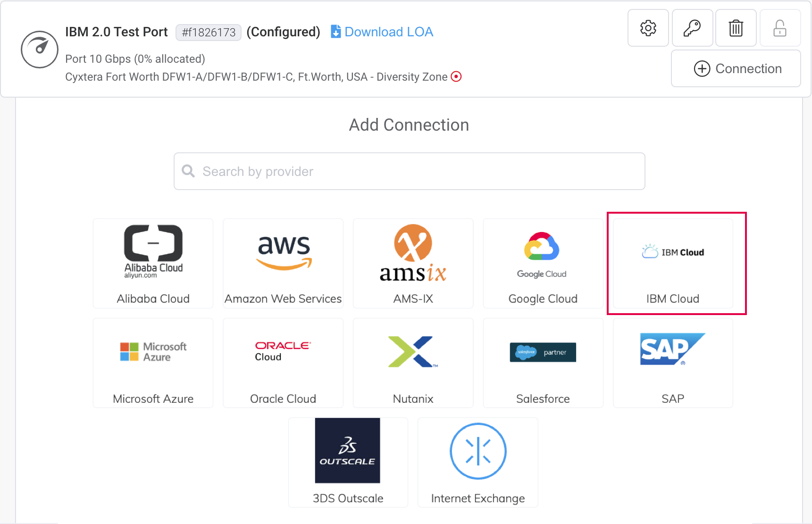Click the key icon to manage port access

(692, 28)
